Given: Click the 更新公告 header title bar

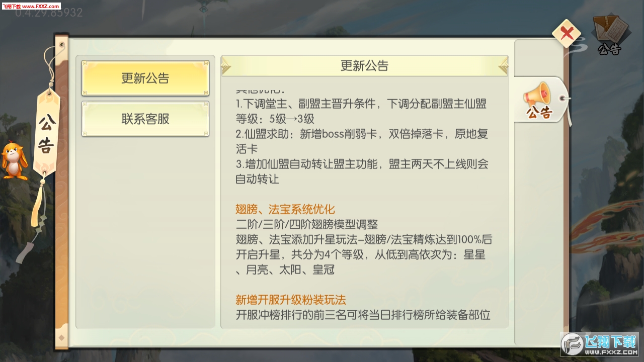Looking at the screenshot, I should pos(365,66).
